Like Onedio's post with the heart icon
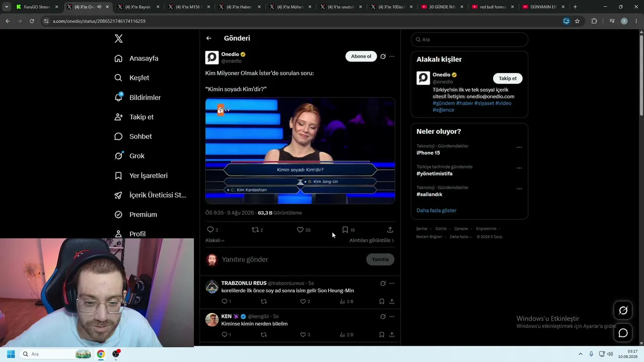The height and width of the screenshot is (362, 644). coord(300,230)
